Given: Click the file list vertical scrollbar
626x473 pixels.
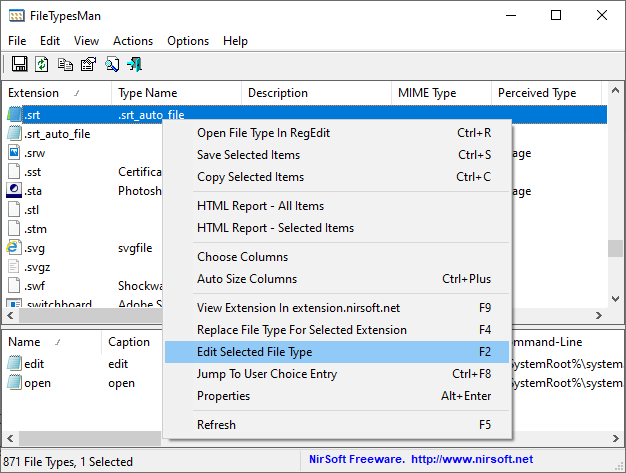Looking at the screenshot, I should pos(617,200).
